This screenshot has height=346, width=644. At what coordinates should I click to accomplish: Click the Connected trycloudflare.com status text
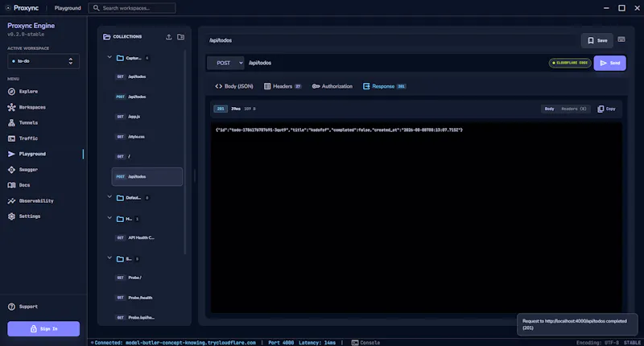[173, 343]
